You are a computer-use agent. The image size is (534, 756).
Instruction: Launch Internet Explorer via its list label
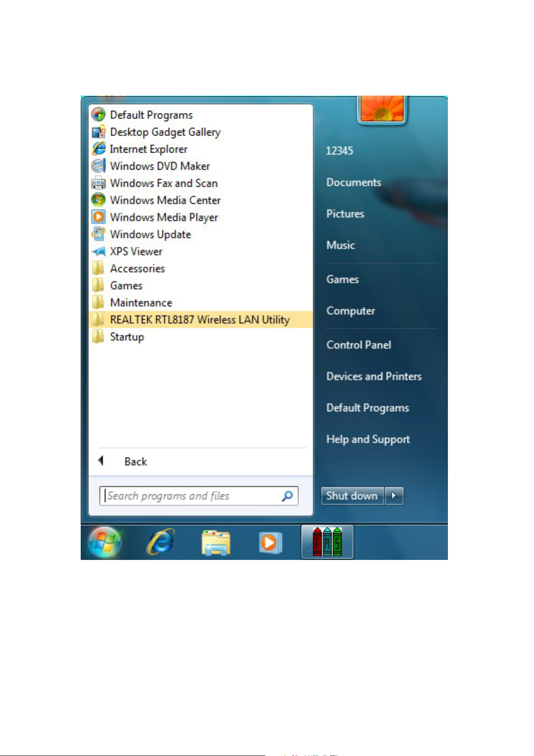click(x=149, y=149)
